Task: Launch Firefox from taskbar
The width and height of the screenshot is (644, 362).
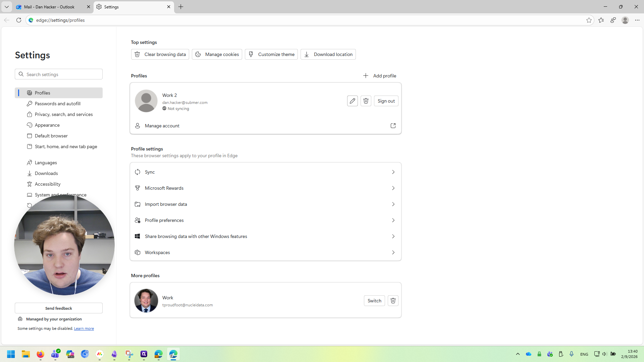Action: (41, 354)
